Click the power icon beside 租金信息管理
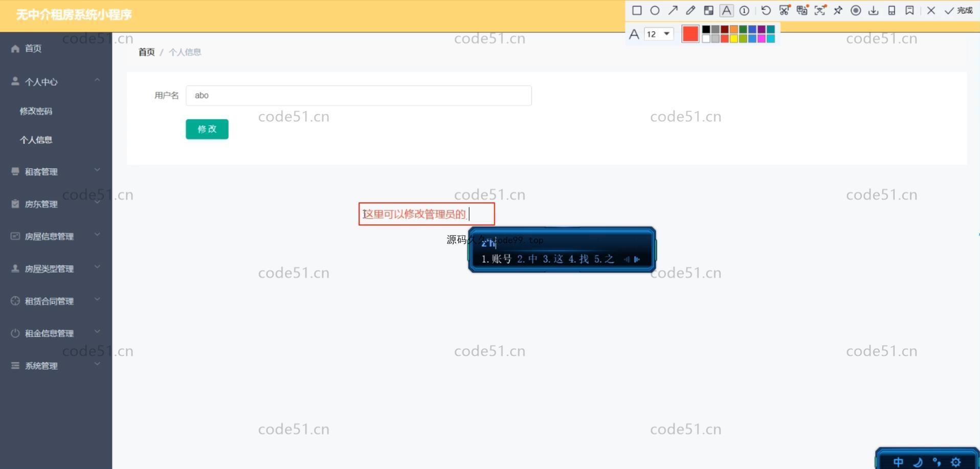 pos(15,333)
